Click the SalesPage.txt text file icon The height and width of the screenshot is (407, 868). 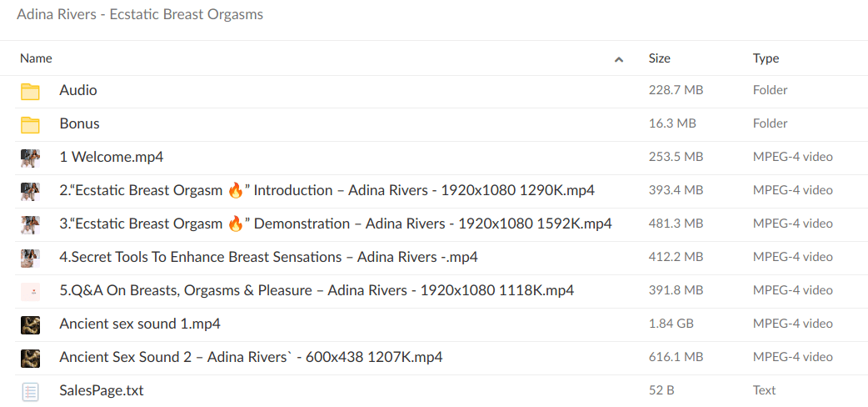pos(30,391)
